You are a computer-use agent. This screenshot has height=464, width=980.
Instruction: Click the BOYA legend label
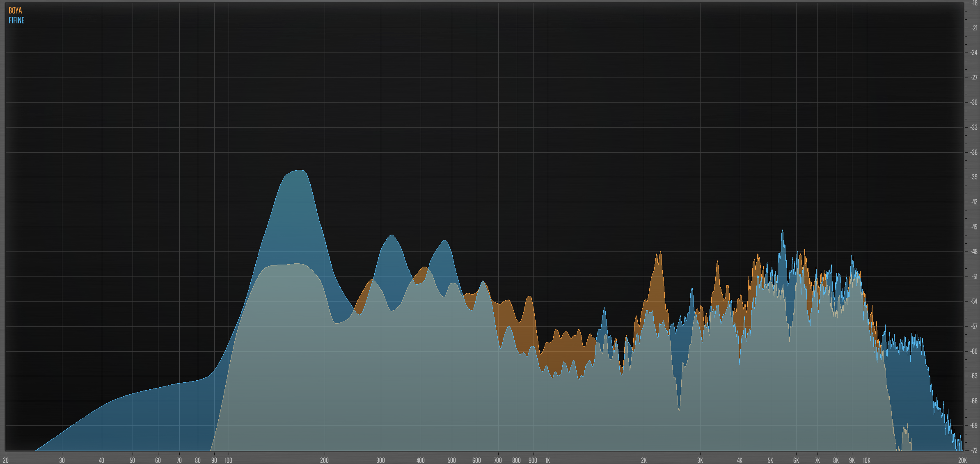tap(15, 11)
